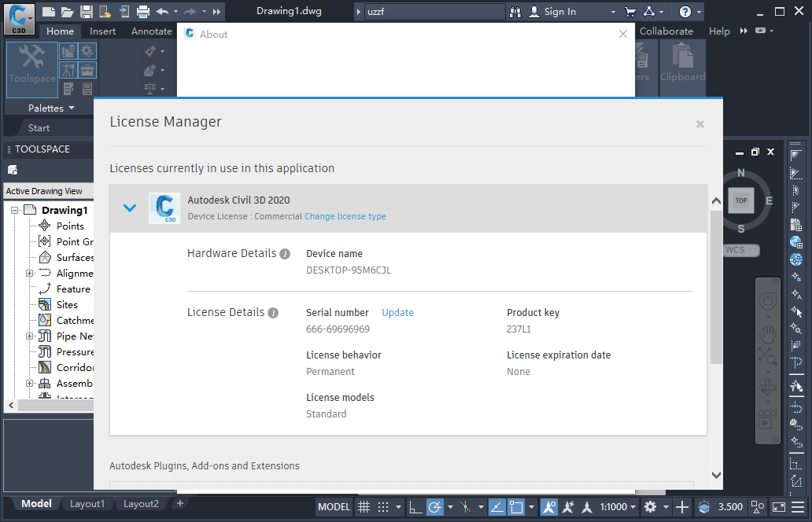This screenshot has height=522, width=812.
Task: Expand the Alignments tree node
Action: [x=30, y=273]
